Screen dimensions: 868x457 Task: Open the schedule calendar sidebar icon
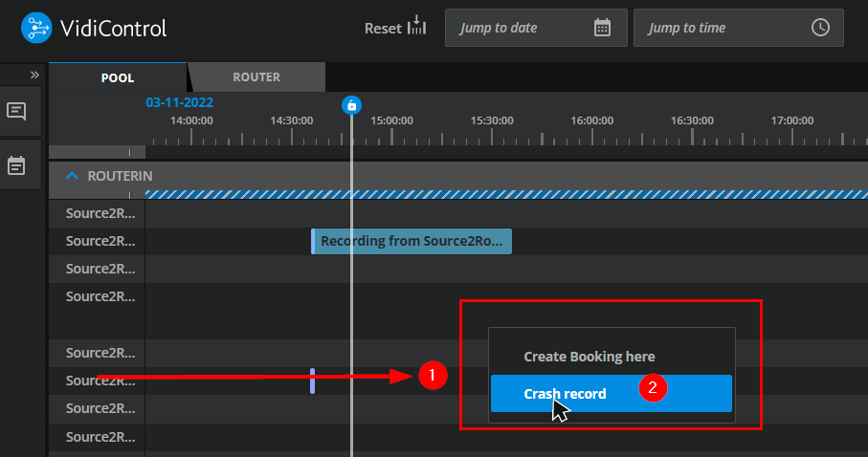tap(16, 165)
